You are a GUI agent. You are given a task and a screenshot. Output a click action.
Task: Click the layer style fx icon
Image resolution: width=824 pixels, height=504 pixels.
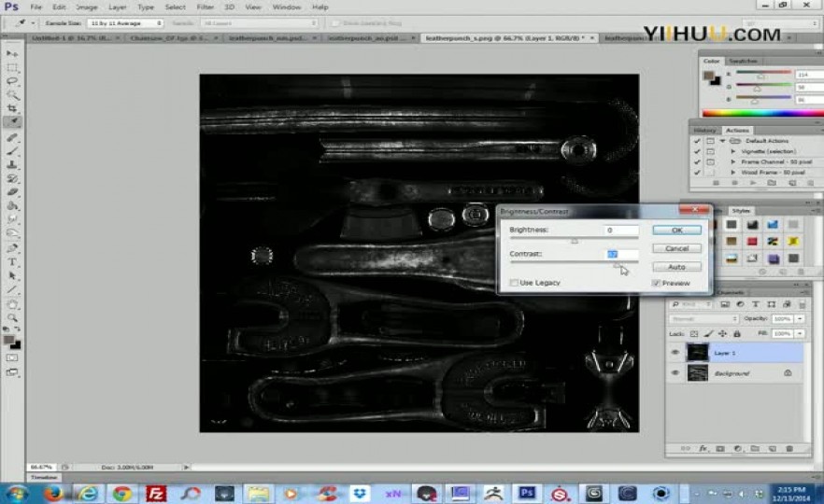pos(703,449)
